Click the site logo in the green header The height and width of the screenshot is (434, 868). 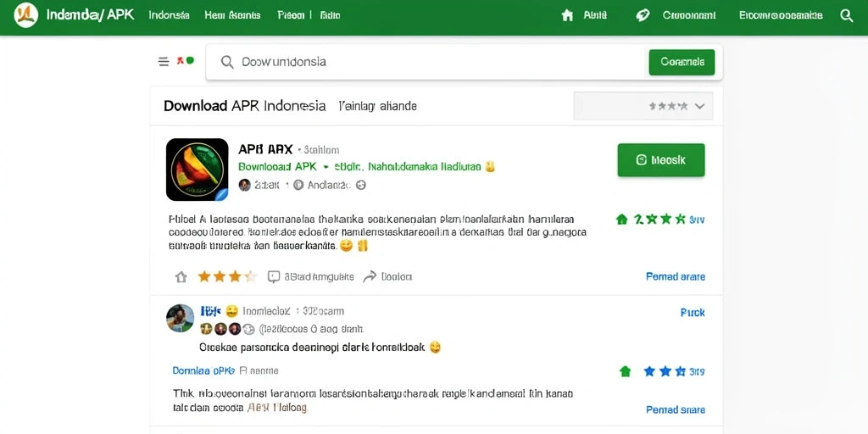pyautogui.click(x=25, y=15)
